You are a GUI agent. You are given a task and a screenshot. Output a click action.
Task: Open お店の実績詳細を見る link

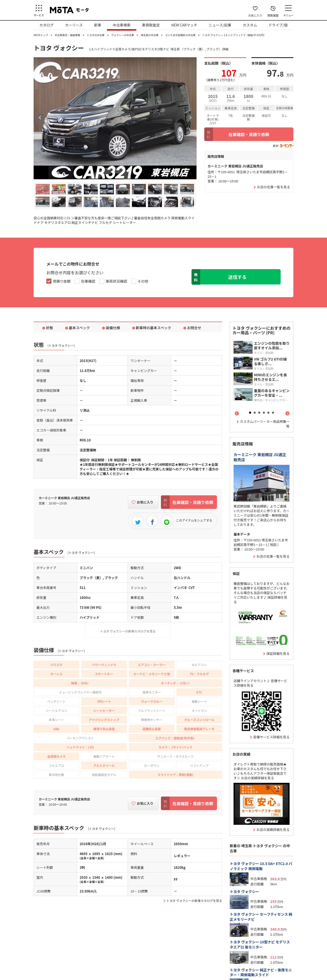point(271,830)
